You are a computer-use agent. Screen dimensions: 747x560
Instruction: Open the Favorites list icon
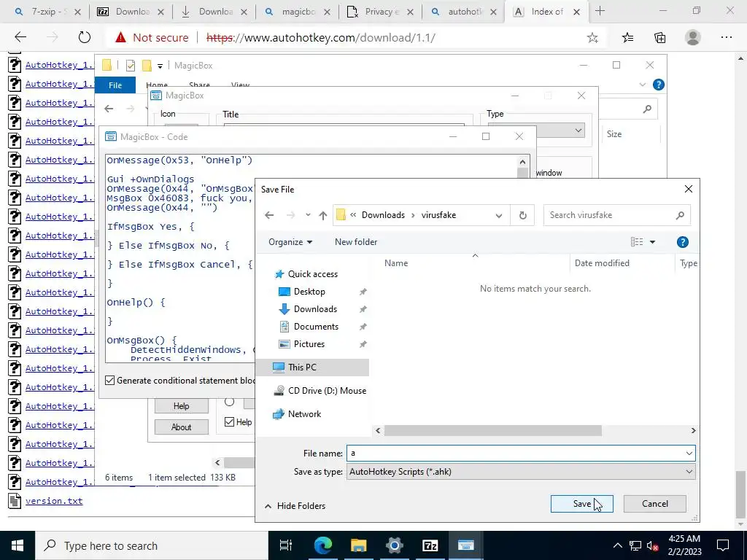(x=627, y=38)
